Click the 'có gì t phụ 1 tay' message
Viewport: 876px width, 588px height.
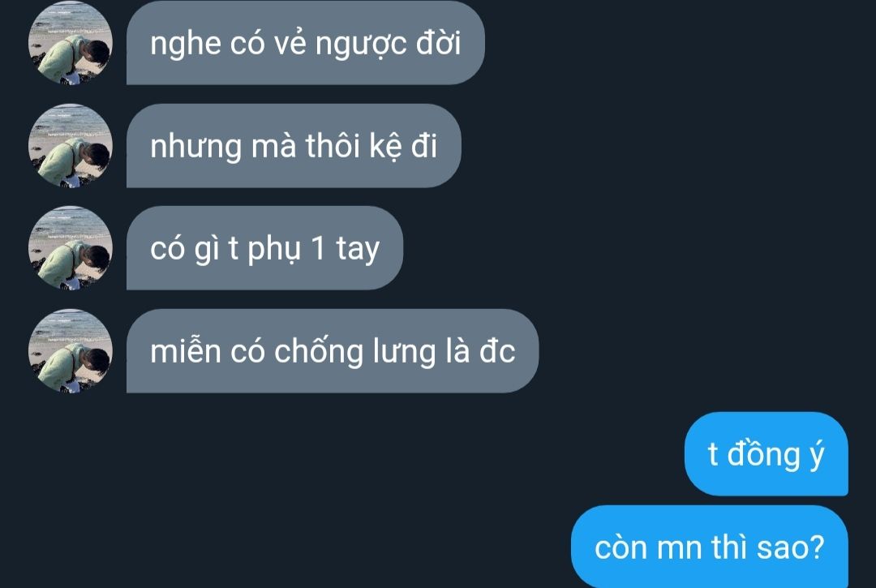click(264, 248)
